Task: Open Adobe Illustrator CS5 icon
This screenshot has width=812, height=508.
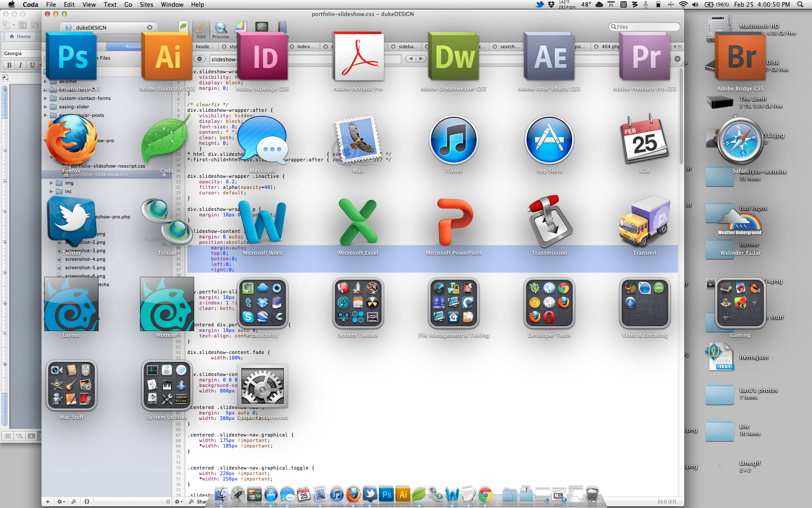Action: (167, 57)
